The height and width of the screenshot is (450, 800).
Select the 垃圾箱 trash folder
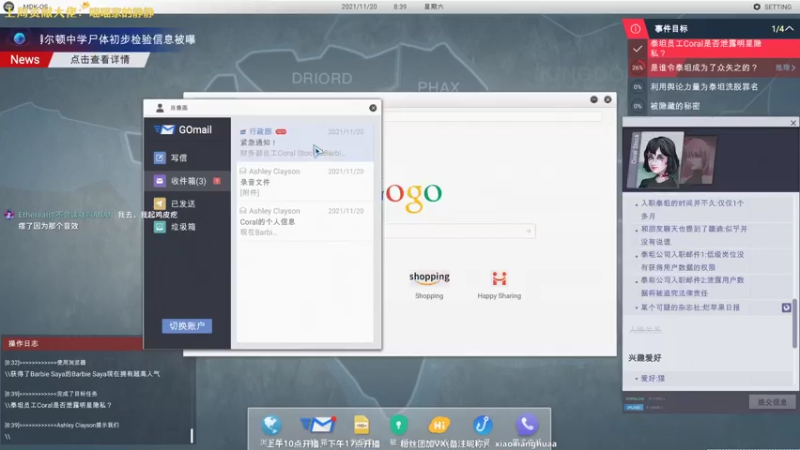(187, 227)
